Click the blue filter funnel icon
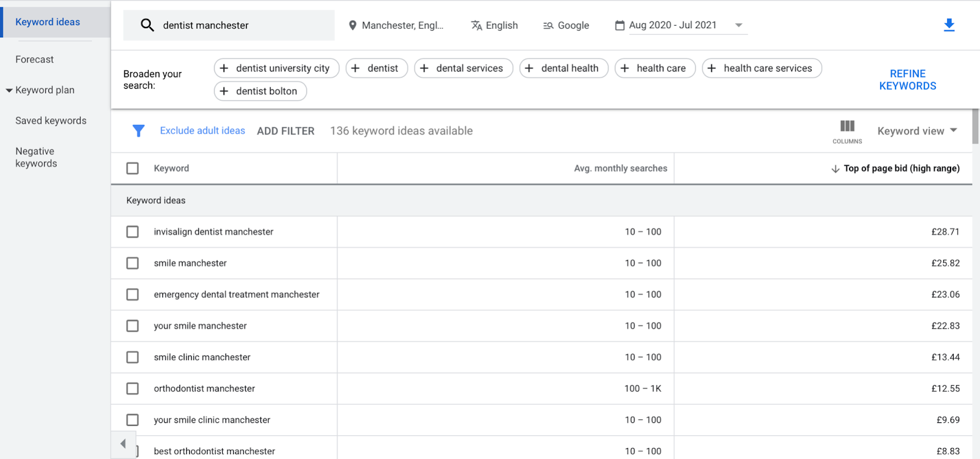 (x=138, y=130)
